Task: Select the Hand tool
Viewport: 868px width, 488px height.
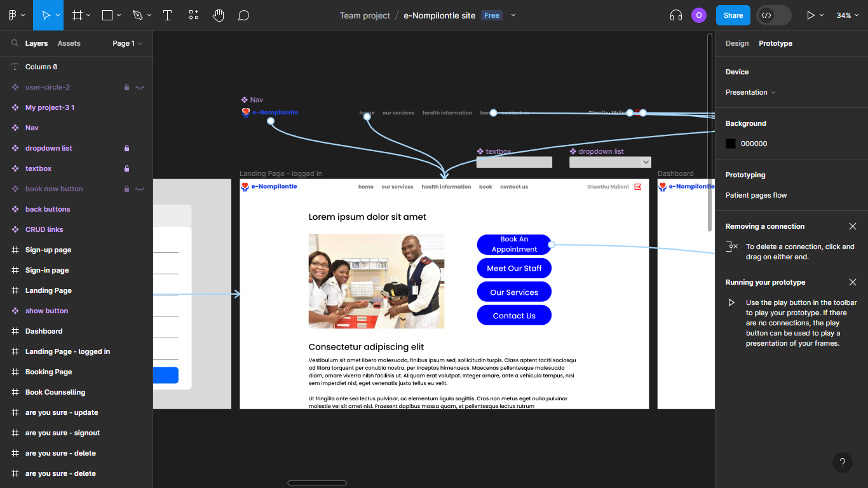Action: (x=219, y=15)
